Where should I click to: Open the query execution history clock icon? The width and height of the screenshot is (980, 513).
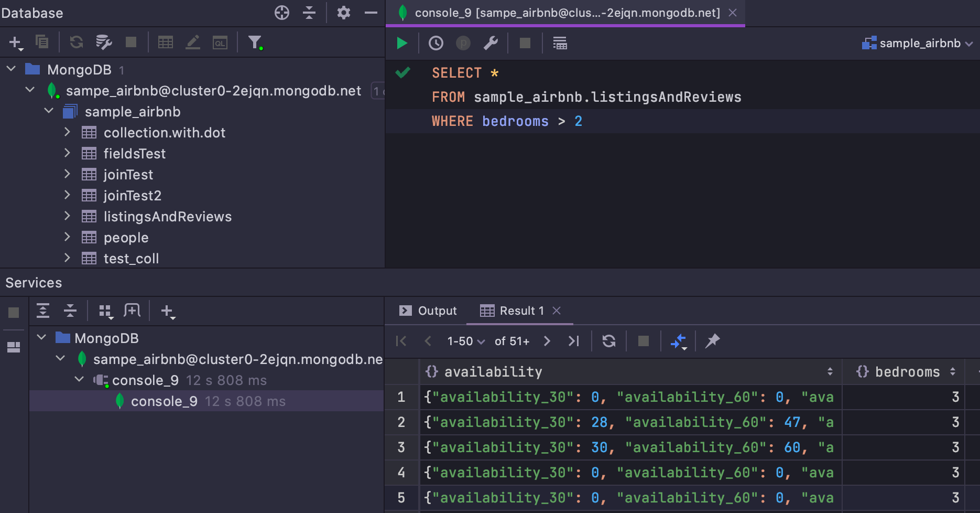(435, 43)
